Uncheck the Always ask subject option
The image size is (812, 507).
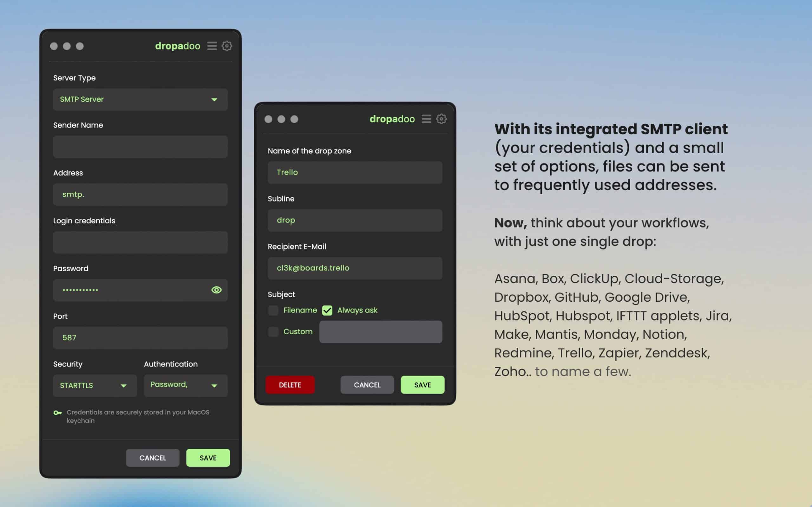tap(327, 310)
